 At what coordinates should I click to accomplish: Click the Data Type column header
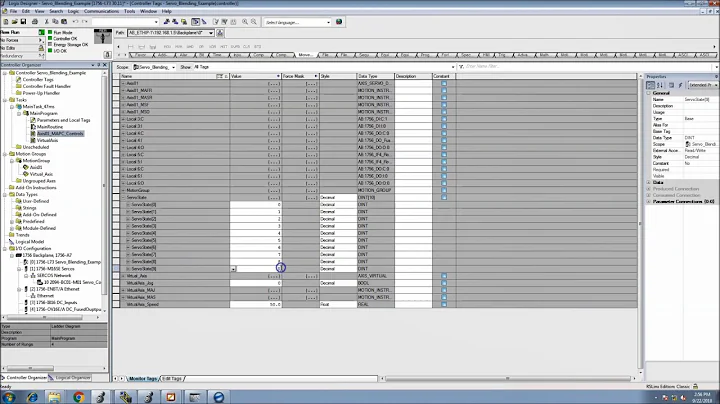(x=375, y=76)
